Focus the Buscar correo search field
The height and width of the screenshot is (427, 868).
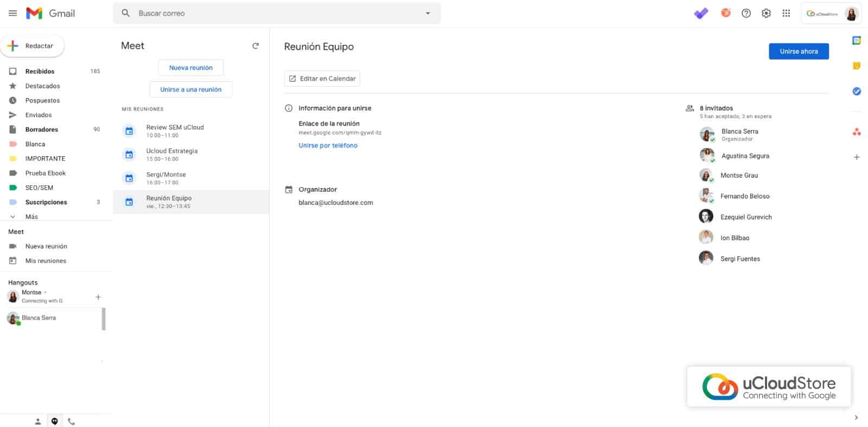[277, 13]
